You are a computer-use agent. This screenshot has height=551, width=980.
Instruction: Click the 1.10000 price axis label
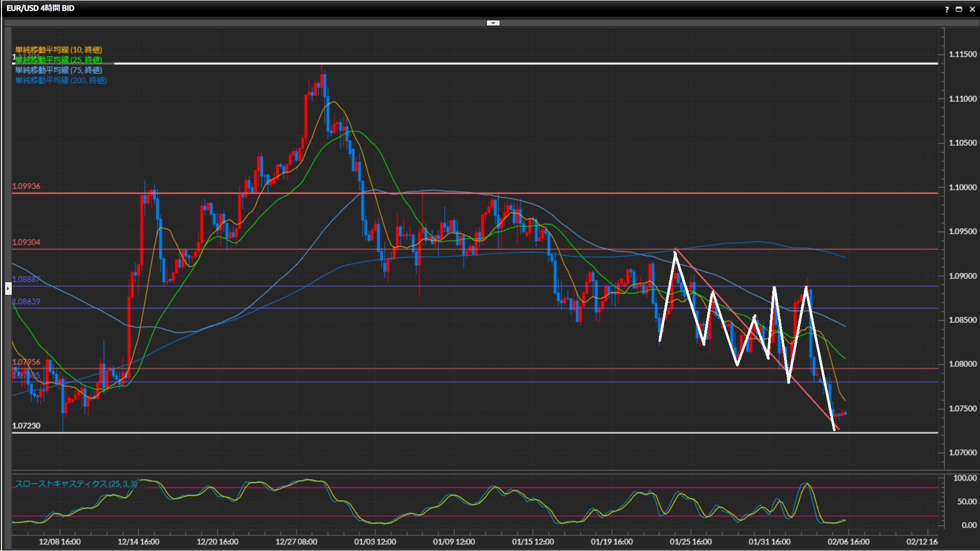[963, 187]
